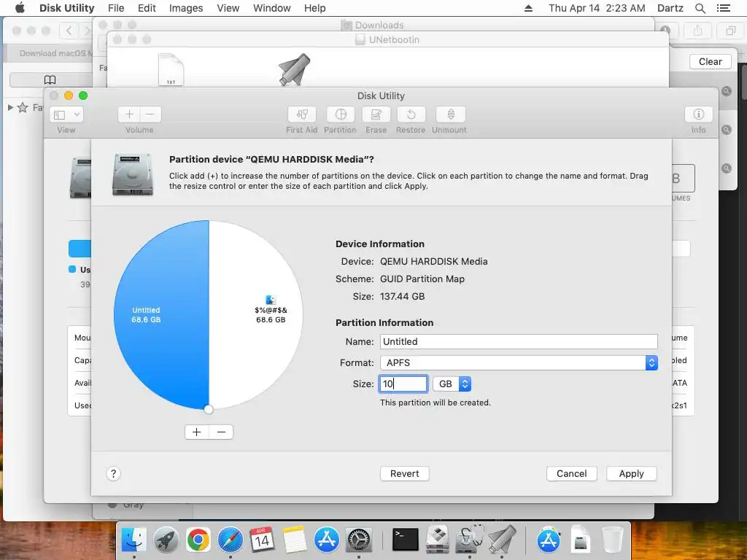
Task: Click the partition Size field
Action: (403, 384)
